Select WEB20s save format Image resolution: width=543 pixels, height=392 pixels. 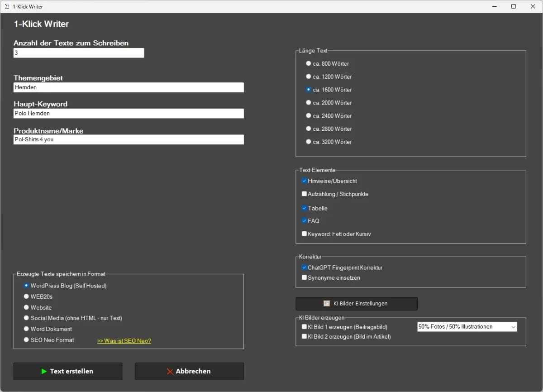pyautogui.click(x=26, y=296)
